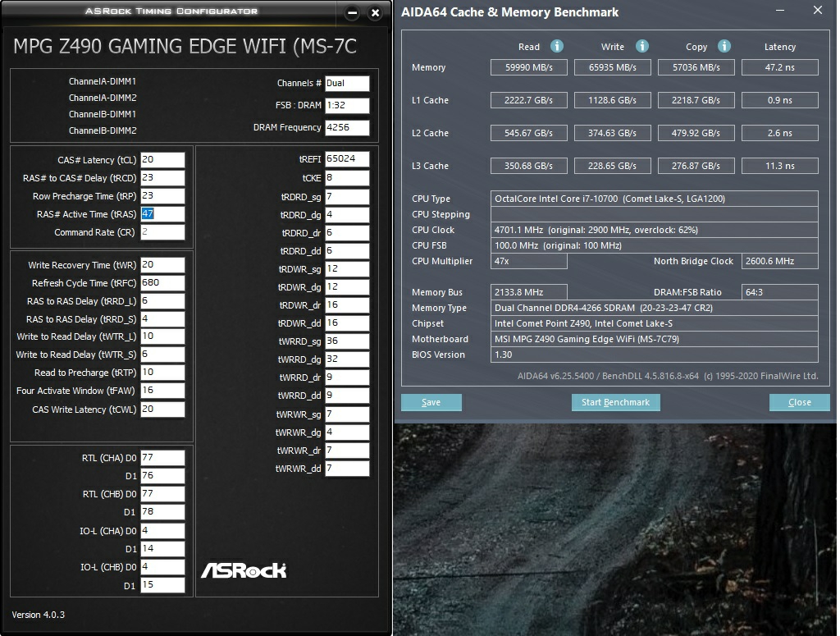Click the Memory Copy result 57036 MB/s
Image resolution: width=840 pixels, height=636 pixels.
tap(696, 67)
